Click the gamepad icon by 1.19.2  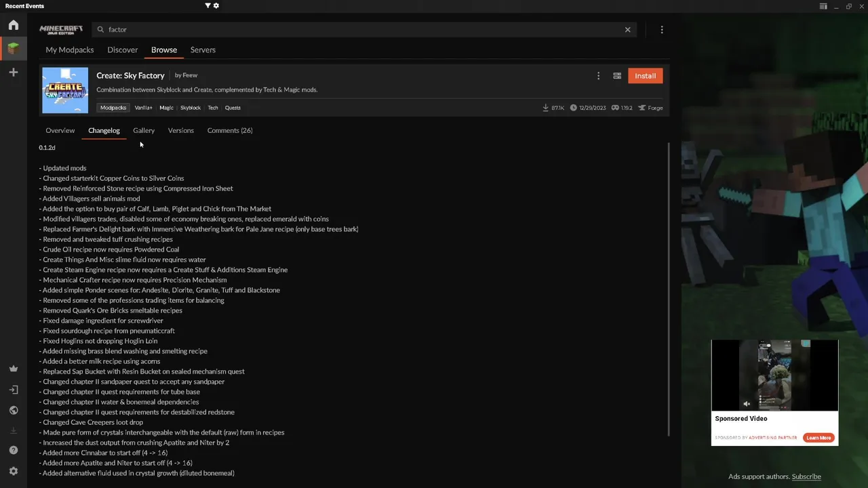[615, 108]
